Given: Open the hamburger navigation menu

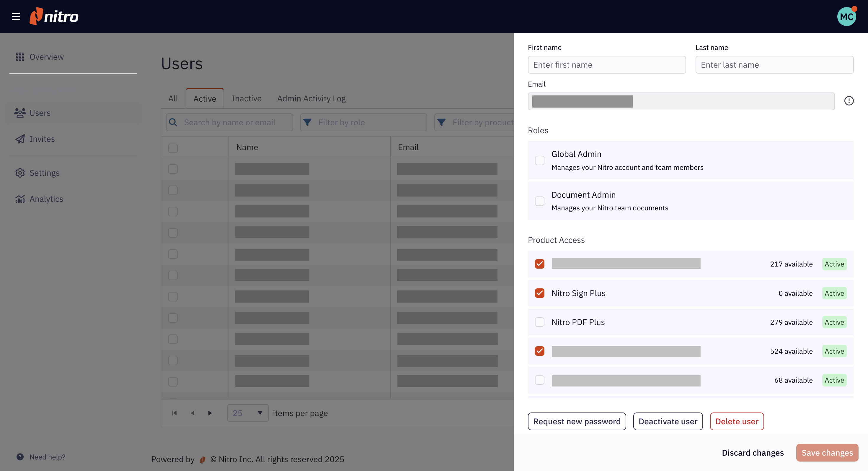Looking at the screenshot, I should point(16,17).
